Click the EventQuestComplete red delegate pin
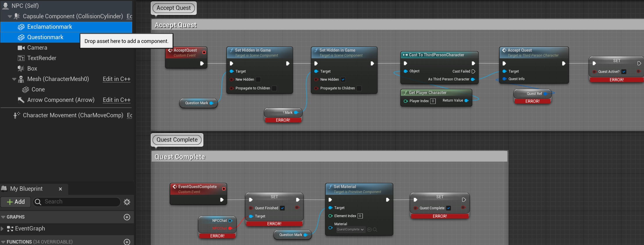The height and width of the screenshot is (245, 644). click(x=224, y=189)
